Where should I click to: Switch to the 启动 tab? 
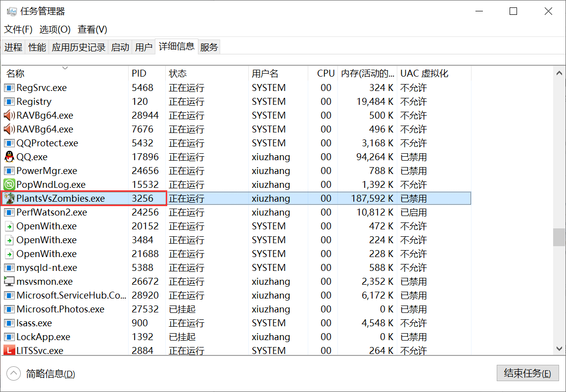(120, 47)
